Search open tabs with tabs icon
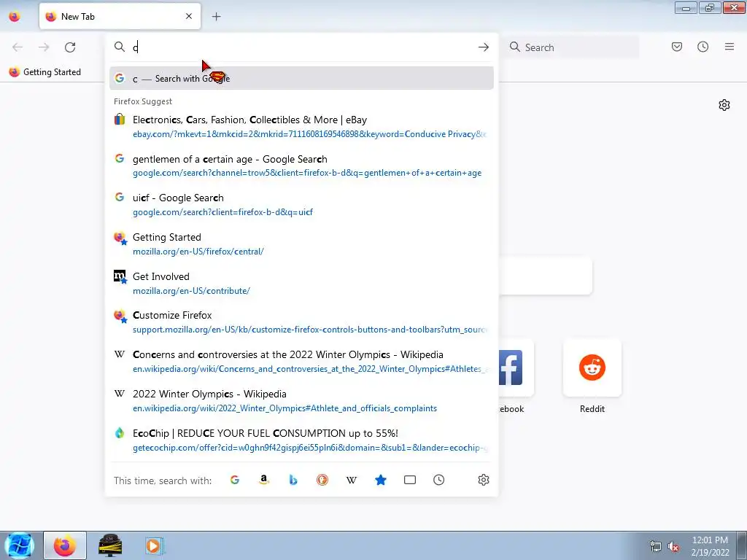 pyautogui.click(x=410, y=480)
